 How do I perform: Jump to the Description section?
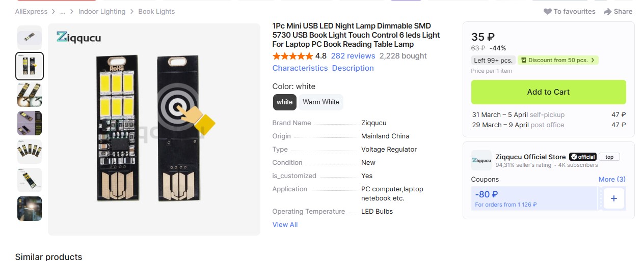[353, 68]
